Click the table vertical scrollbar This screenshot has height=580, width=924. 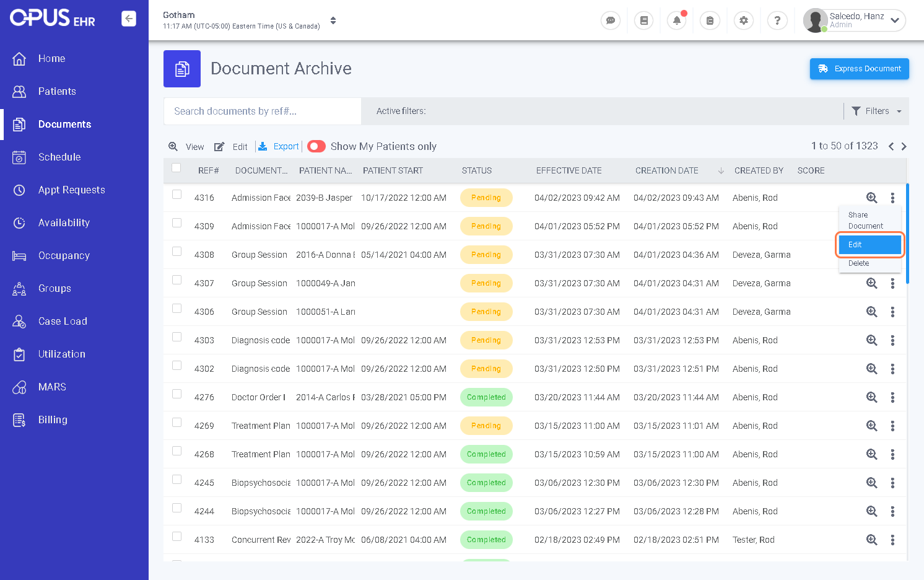(x=907, y=234)
